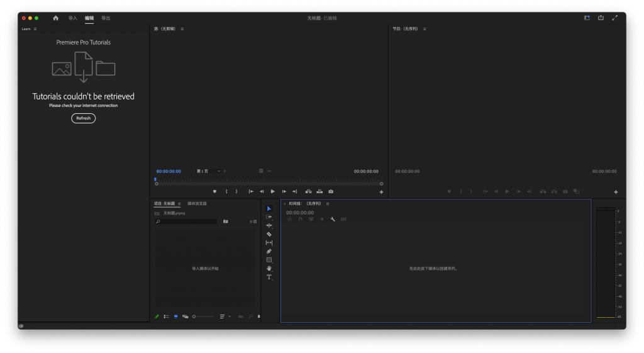Play the source monitor clip

tap(273, 191)
